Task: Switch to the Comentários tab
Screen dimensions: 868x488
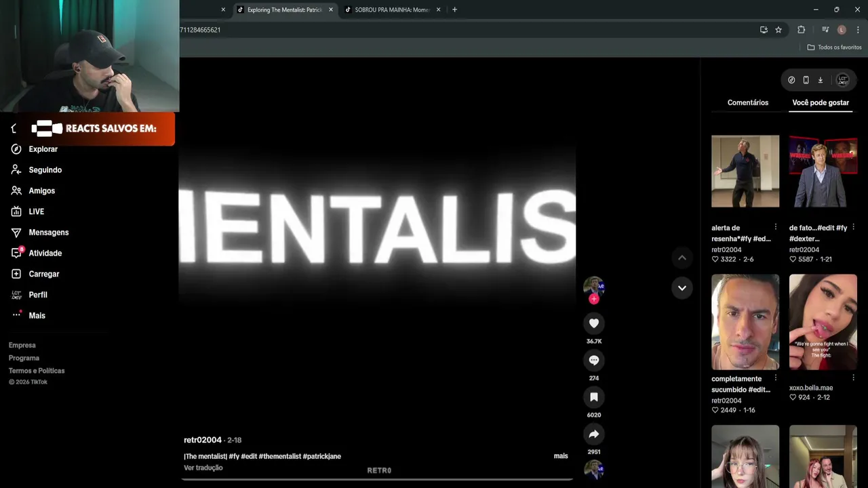Action: pos(748,102)
